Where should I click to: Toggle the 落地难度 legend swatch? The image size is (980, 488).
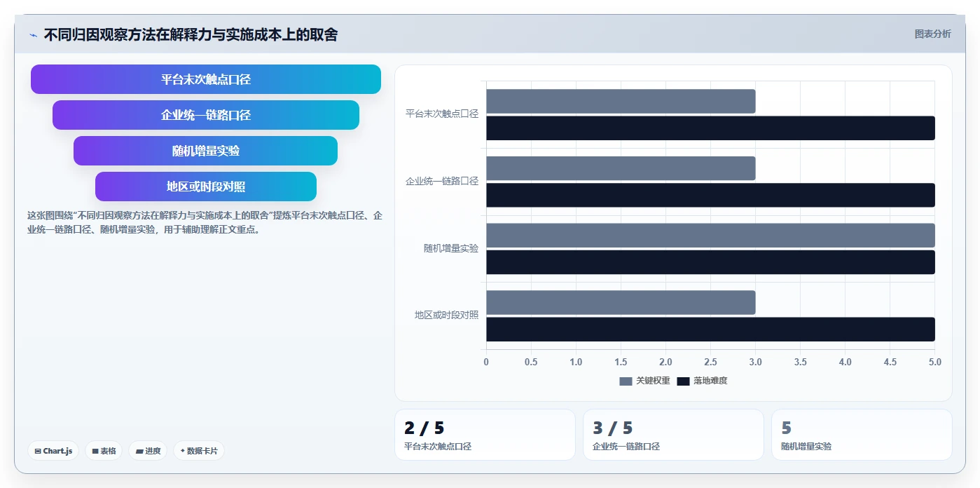(683, 381)
